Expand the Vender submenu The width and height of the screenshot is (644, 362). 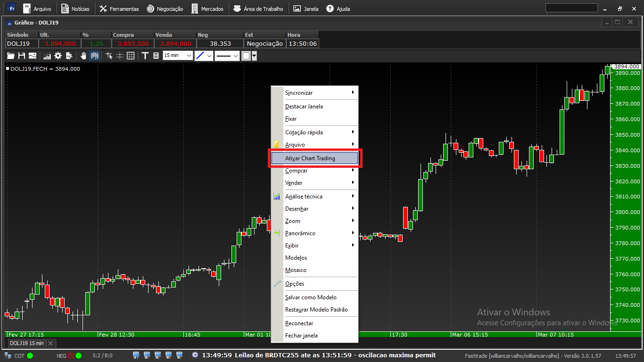pos(314,183)
